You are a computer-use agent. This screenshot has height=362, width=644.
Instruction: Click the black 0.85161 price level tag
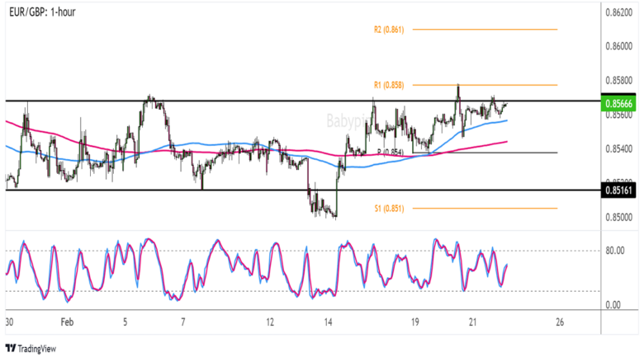coord(618,190)
